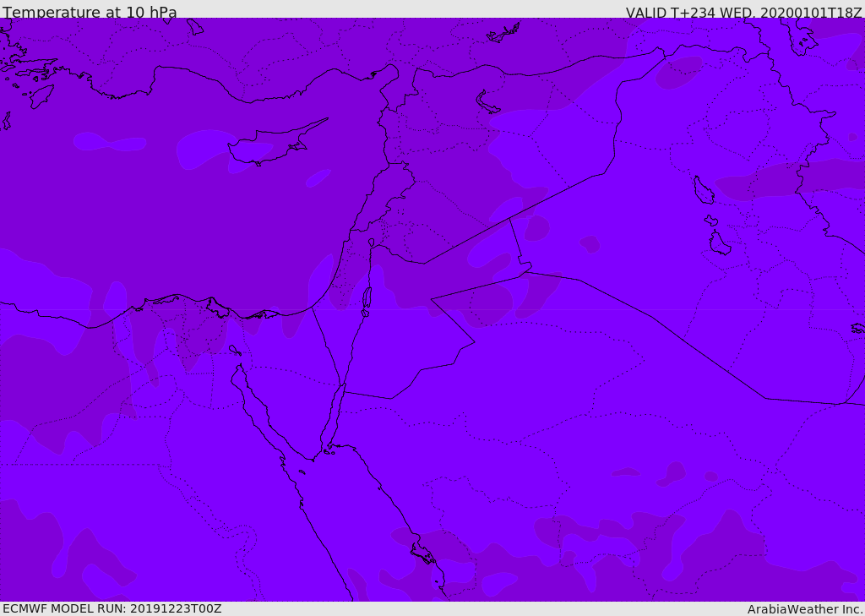Click the 'Temperature at 10 hPa' title text
This screenshot has width=865, height=616.
[90, 12]
